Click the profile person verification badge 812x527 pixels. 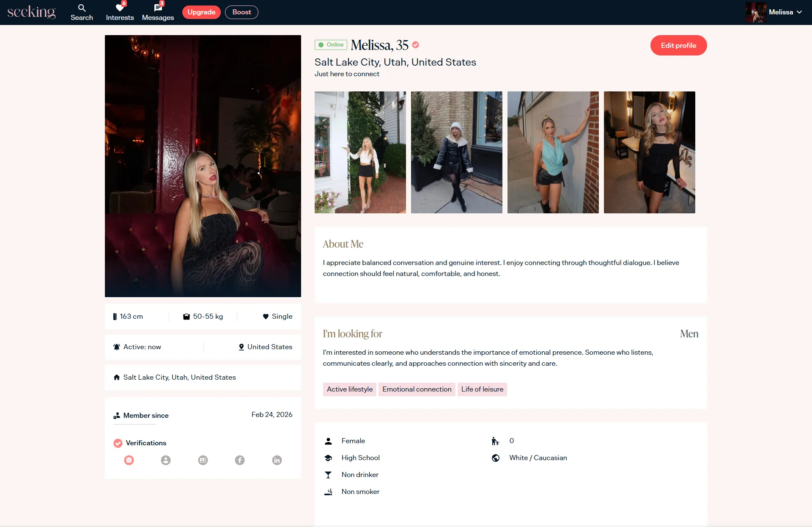click(x=166, y=460)
